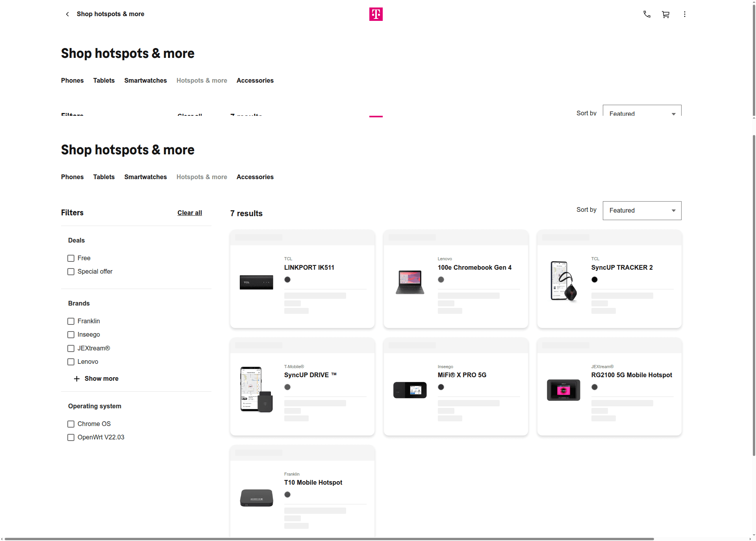Open the MiFi® X PRO 5G link

point(462,375)
